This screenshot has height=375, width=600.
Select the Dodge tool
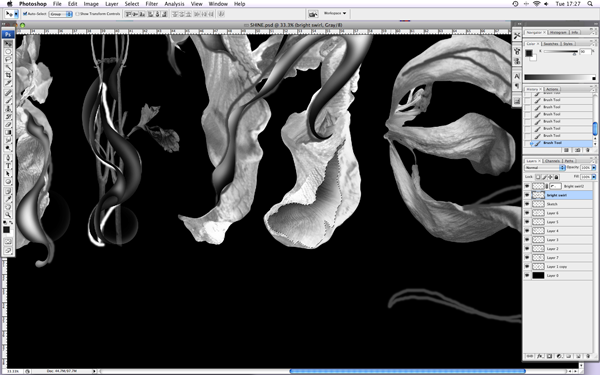click(8, 148)
